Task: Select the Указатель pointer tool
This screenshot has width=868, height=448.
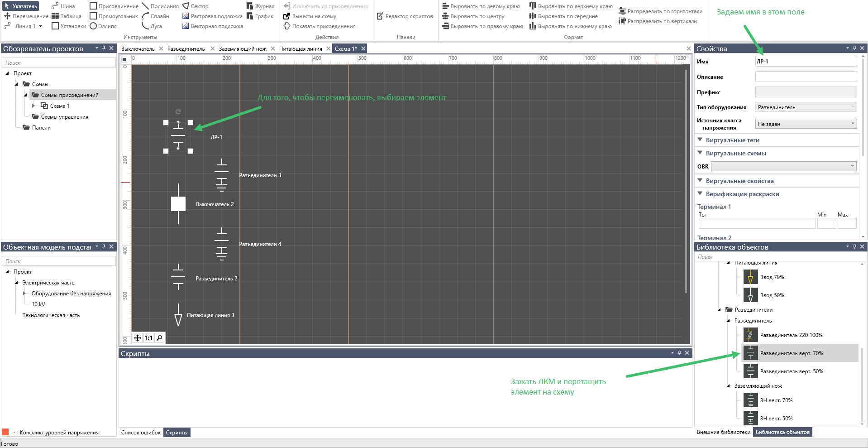Action: 21,6
